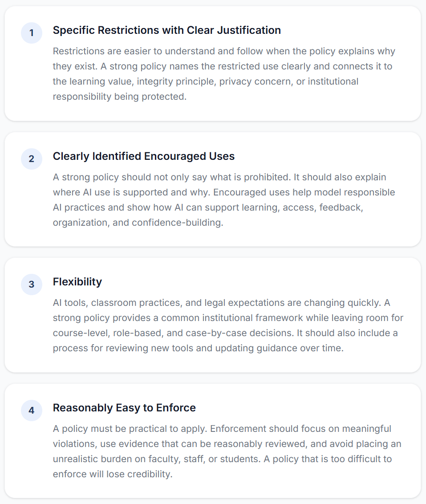Click the words 'Encouraged uses help model responsible'
The width and height of the screenshot is (426, 504).
click(x=304, y=192)
